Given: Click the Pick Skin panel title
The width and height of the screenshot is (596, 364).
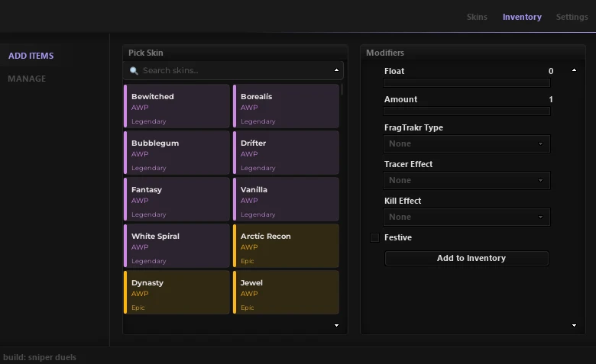Looking at the screenshot, I should click(146, 53).
